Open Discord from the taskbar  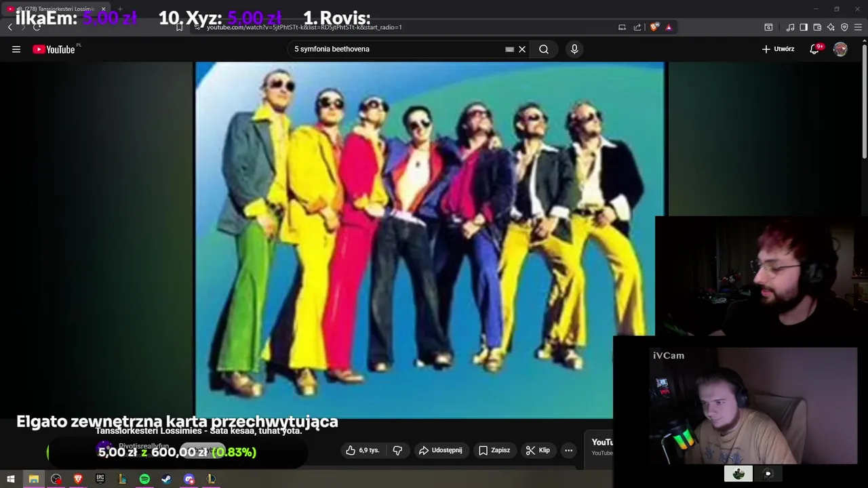tap(189, 479)
